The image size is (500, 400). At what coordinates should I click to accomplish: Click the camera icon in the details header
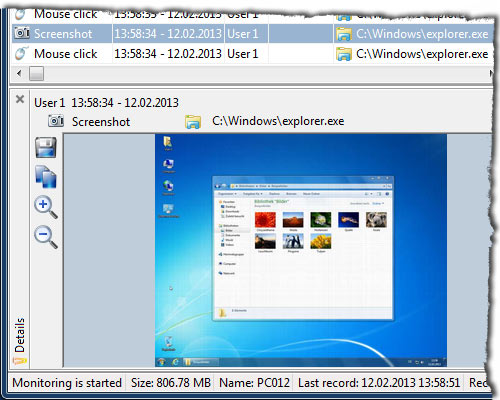click(x=56, y=121)
